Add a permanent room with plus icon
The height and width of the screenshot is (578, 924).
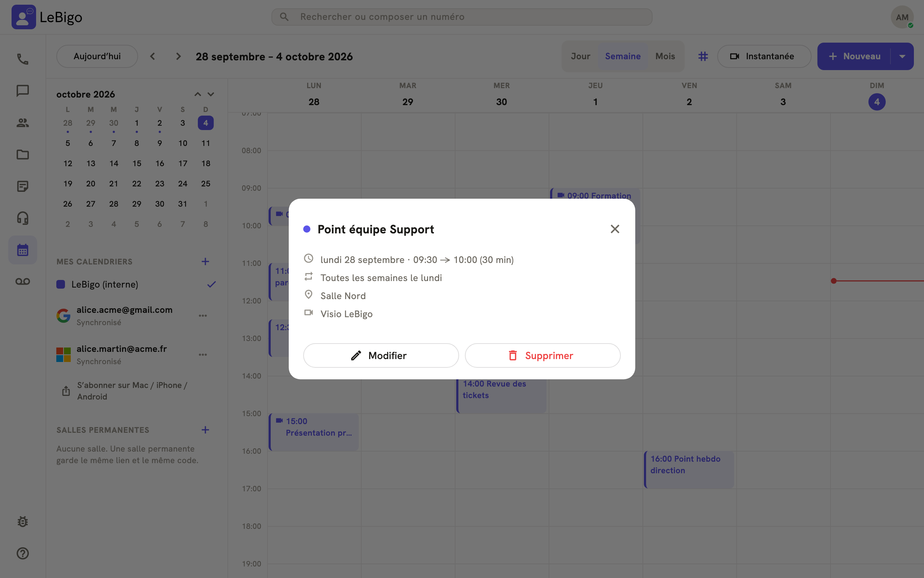pyautogui.click(x=205, y=430)
